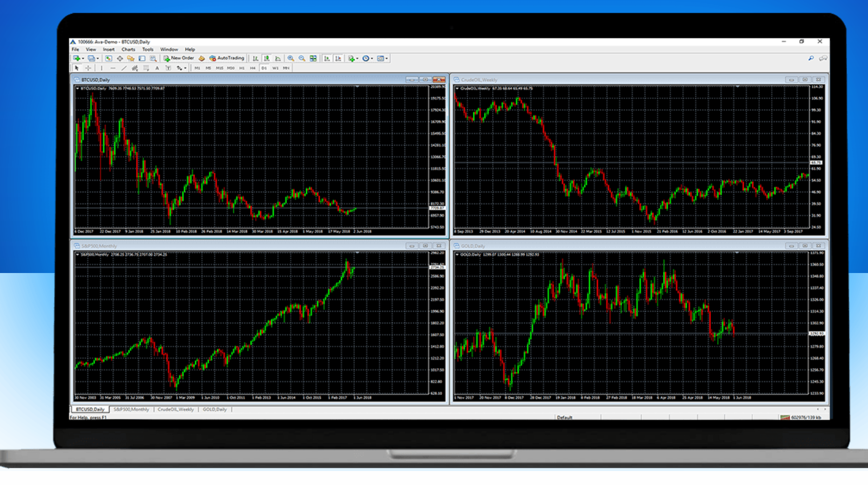The width and height of the screenshot is (868, 485).
Task: Open the Strategy Tester icon
Action: [x=153, y=58]
